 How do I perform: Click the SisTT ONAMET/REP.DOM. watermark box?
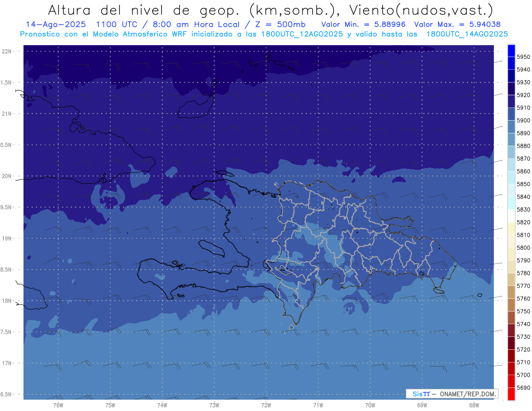click(x=452, y=394)
